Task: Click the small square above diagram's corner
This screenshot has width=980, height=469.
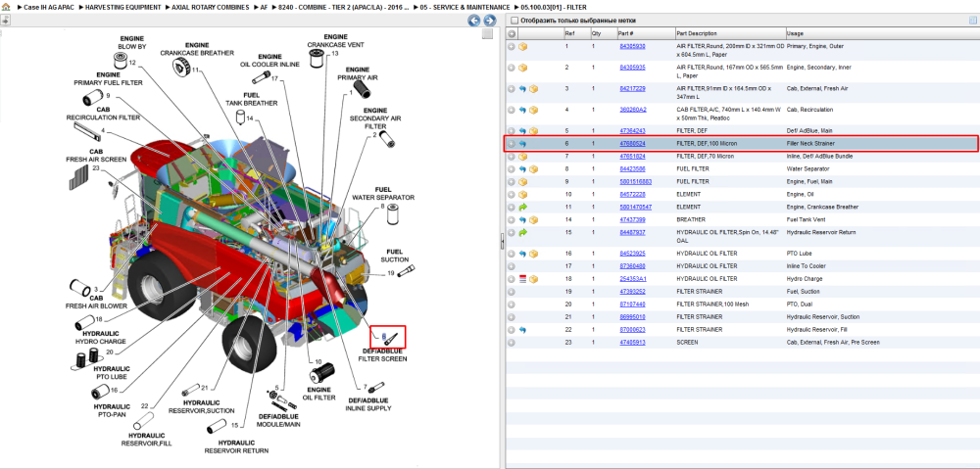Action: (487, 34)
